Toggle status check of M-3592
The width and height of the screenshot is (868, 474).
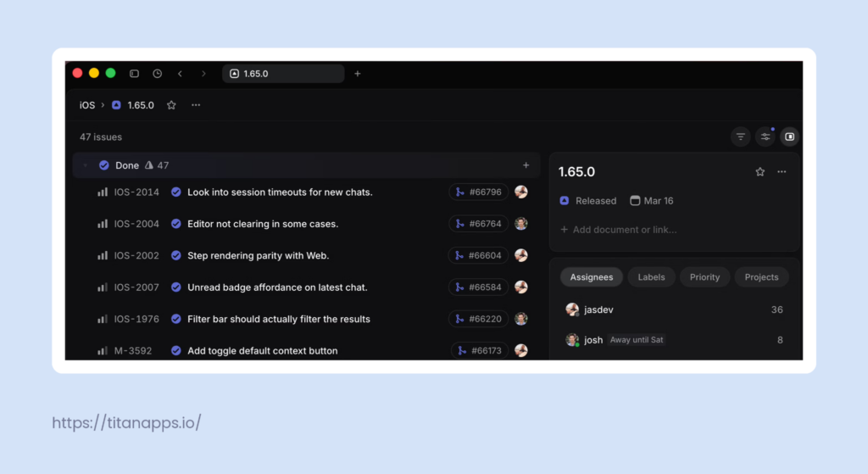176,350
